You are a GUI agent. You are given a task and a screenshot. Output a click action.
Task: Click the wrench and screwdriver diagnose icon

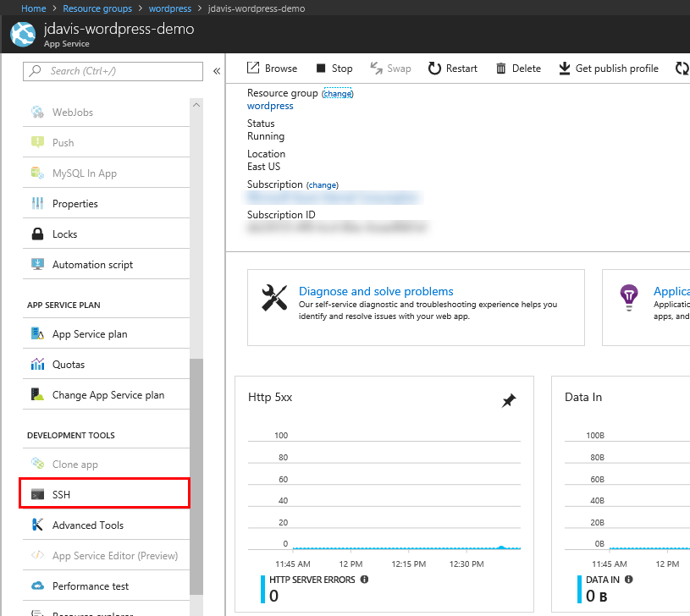point(274,298)
